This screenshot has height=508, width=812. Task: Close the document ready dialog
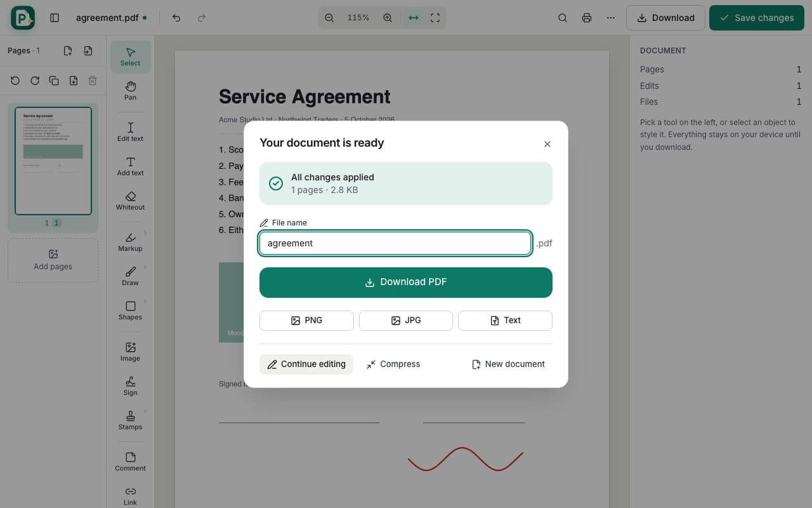coord(547,144)
